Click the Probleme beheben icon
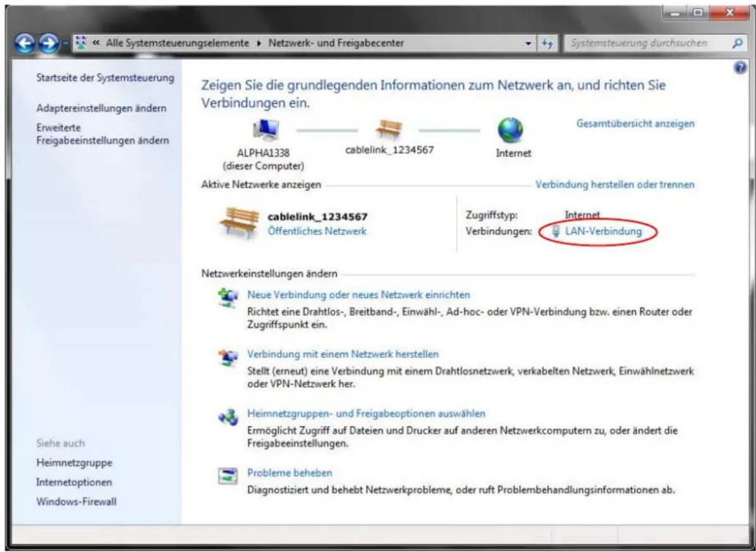 228,476
